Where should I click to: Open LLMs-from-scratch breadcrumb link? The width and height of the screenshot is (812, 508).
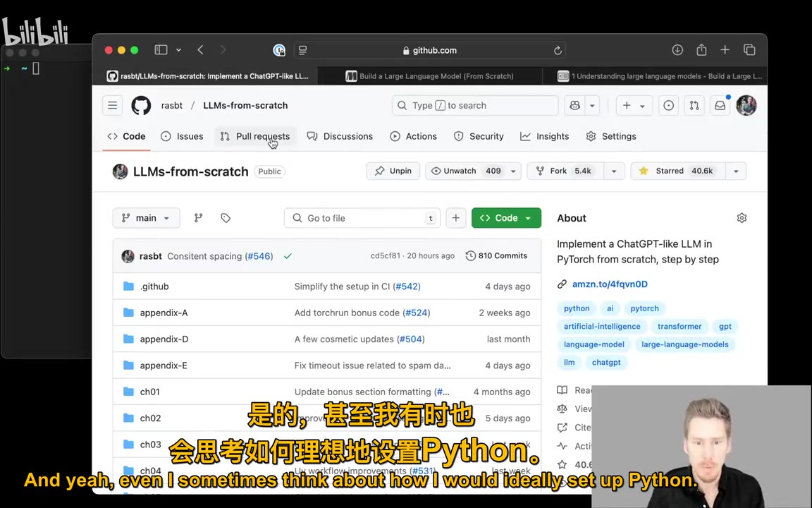[x=245, y=105]
